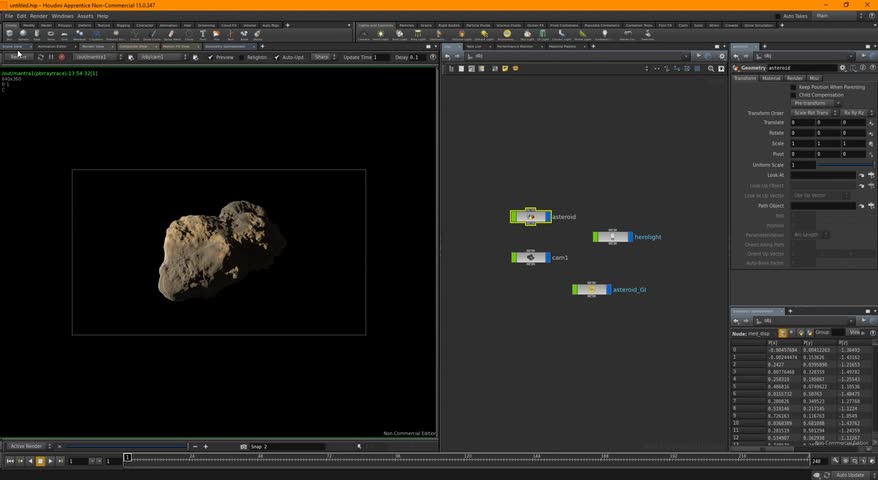Click the Sphere shelf tool
Viewport: 878px width, 480px height.
click(x=23, y=35)
